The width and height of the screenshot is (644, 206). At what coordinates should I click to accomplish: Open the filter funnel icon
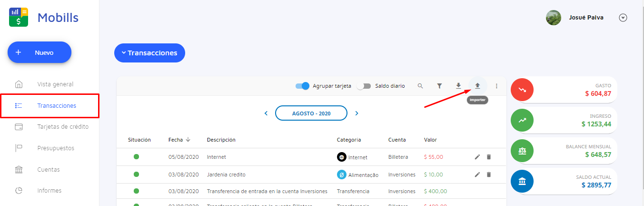click(x=439, y=86)
